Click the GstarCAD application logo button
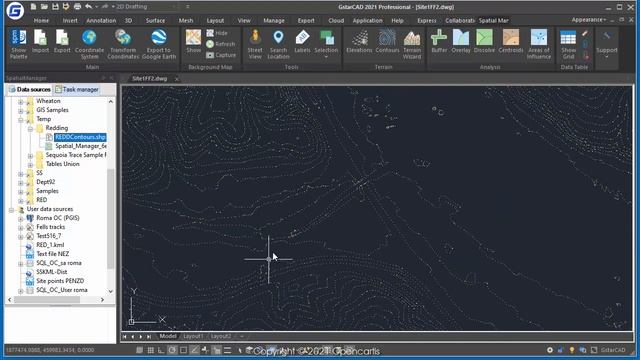Viewport: 640px width, 360px height. [x=15, y=11]
